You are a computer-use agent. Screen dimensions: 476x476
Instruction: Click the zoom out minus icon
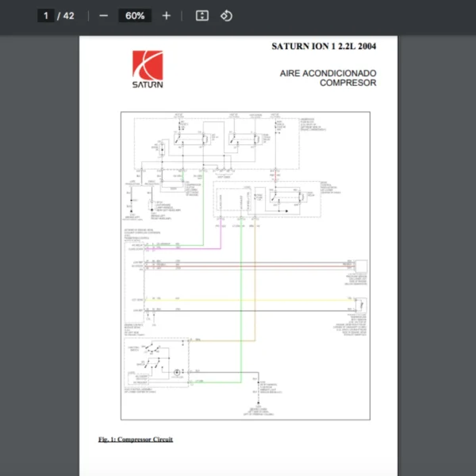(103, 16)
